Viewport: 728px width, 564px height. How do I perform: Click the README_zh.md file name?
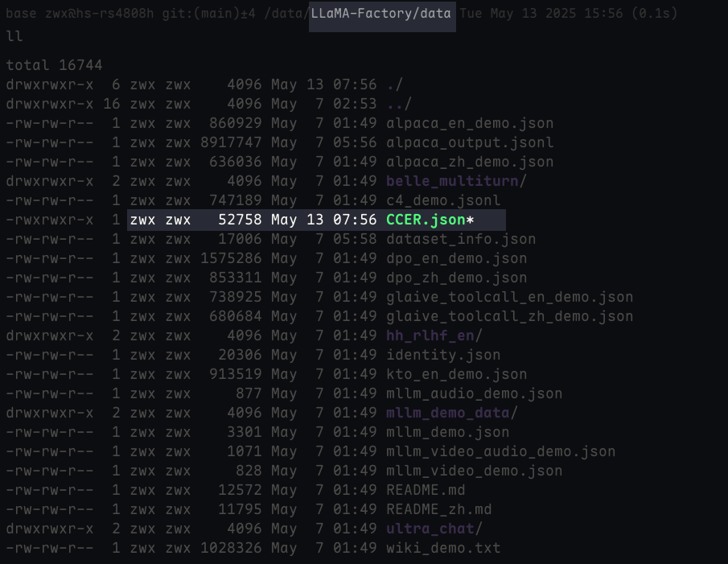[438, 509]
